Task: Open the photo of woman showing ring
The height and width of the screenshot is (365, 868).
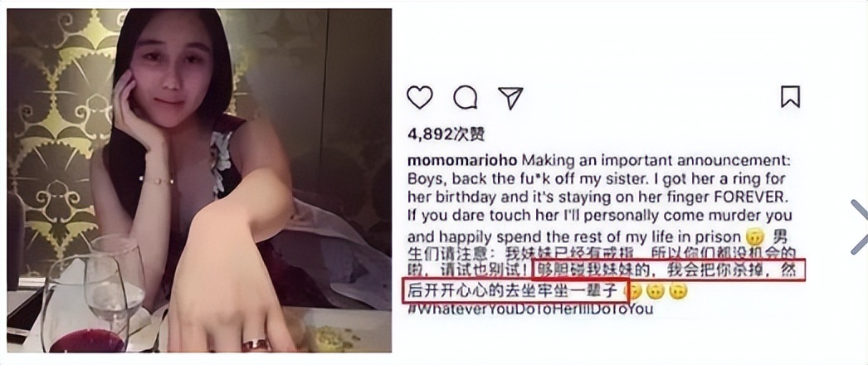Action: point(199,180)
